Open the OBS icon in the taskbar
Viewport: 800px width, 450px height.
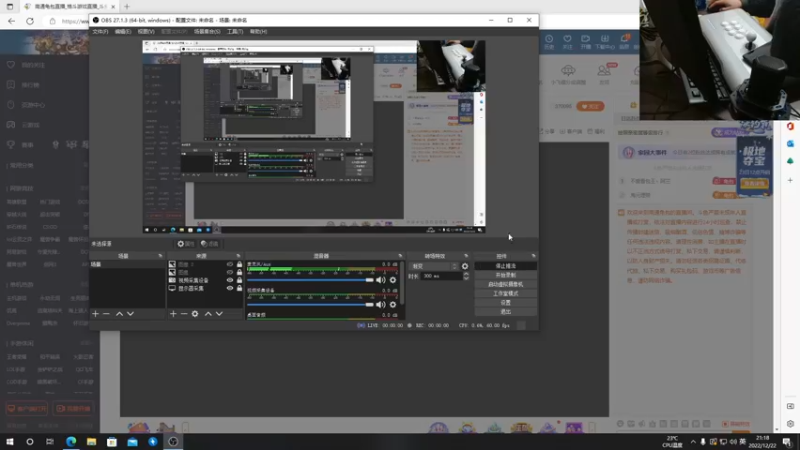(173, 442)
